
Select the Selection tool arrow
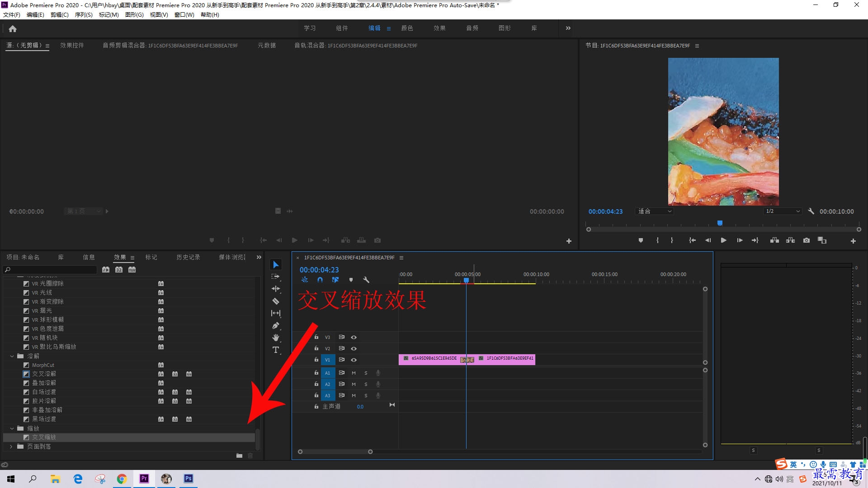tap(276, 264)
